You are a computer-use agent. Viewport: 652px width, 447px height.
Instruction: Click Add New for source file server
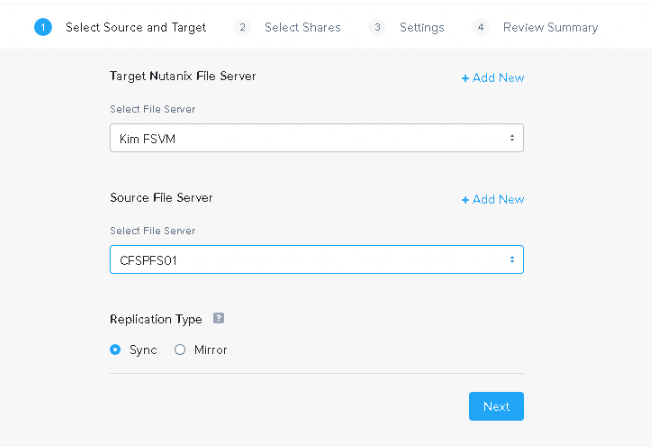(x=493, y=200)
